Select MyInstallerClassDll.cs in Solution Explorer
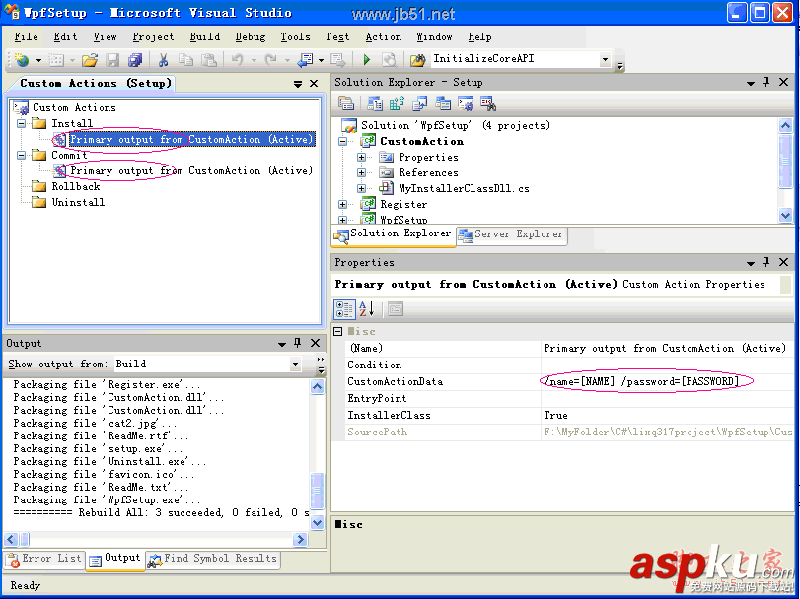 tap(463, 188)
